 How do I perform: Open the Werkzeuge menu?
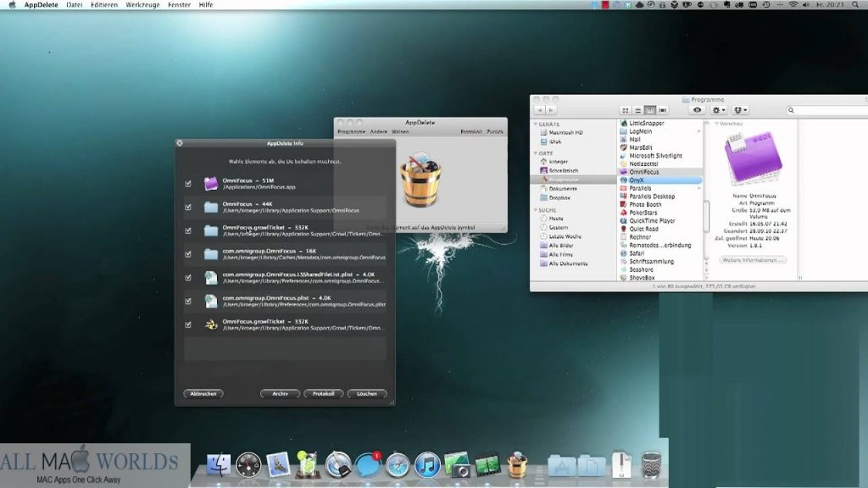click(x=142, y=4)
